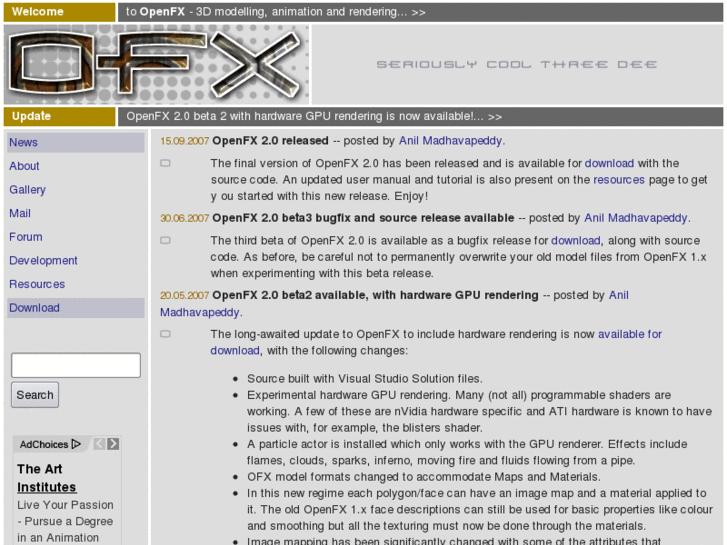This screenshot has width=727, height=545.
Task: Visit the Forum link
Action: (x=26, y=237)
